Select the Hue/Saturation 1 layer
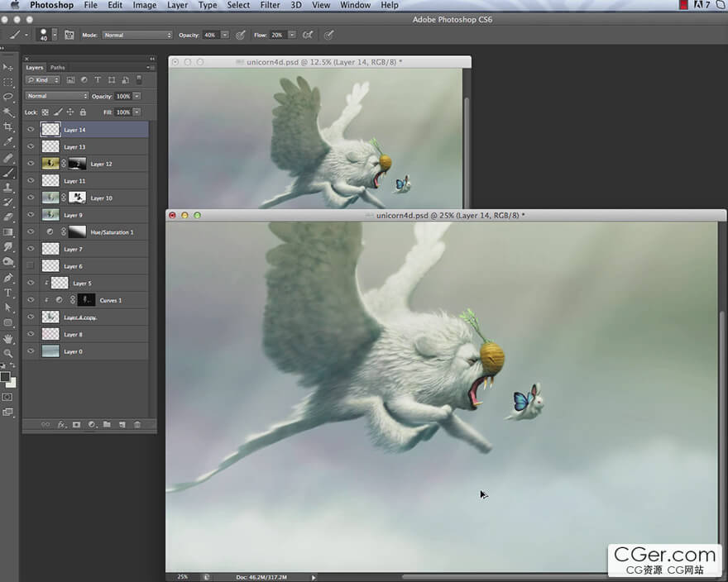 point(111,232)
